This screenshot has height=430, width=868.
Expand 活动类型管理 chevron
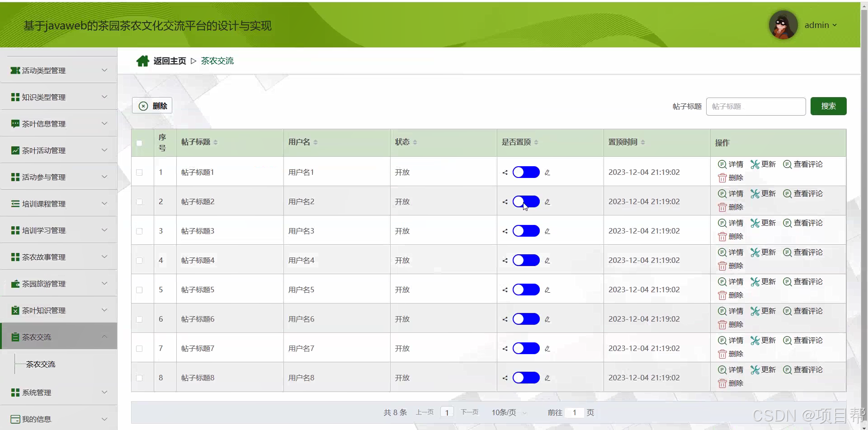click(104, 70)
